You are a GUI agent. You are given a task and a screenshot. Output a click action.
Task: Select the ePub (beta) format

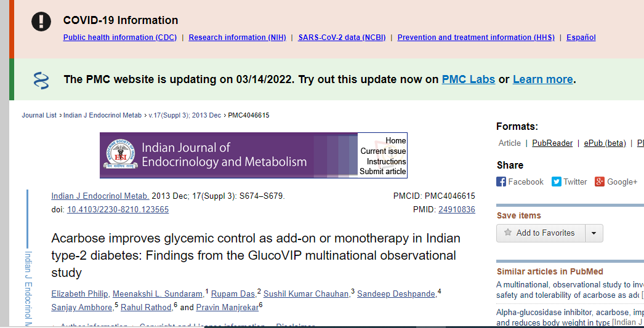[x=605, y=143]
